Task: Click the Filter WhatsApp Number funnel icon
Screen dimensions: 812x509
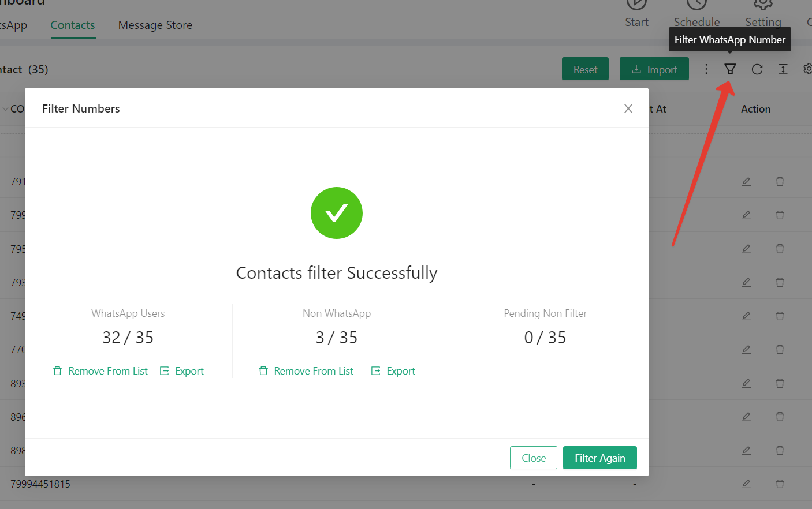Action: tap(730, 69)
